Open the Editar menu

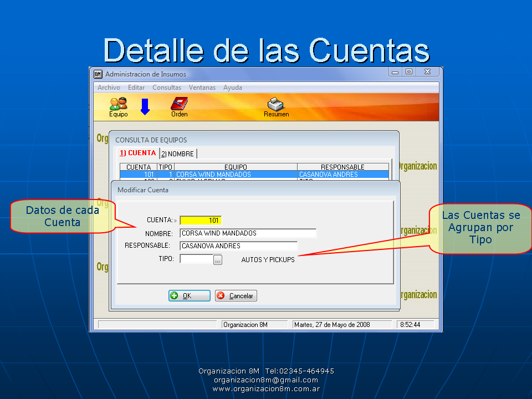tap(136, 88)
